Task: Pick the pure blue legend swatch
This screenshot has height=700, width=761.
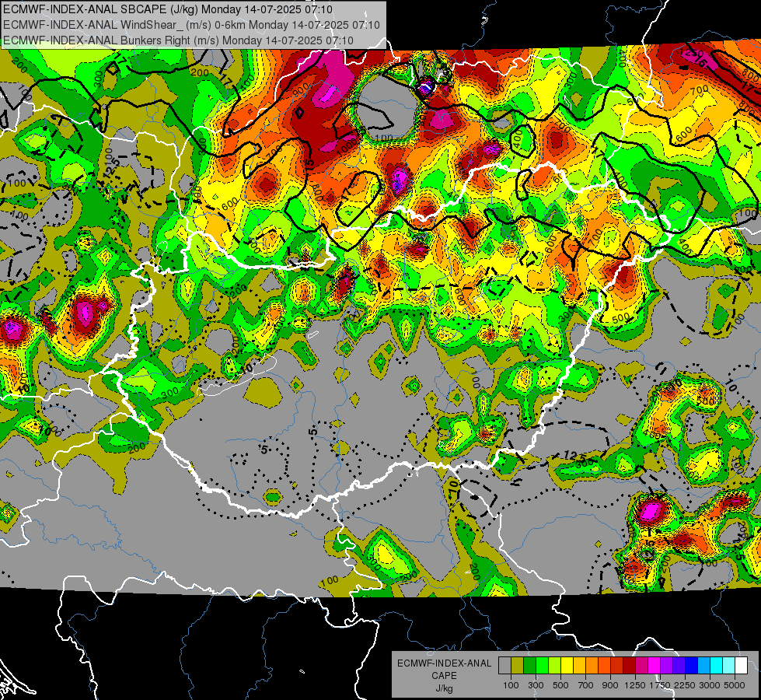Action: (692, 666)
